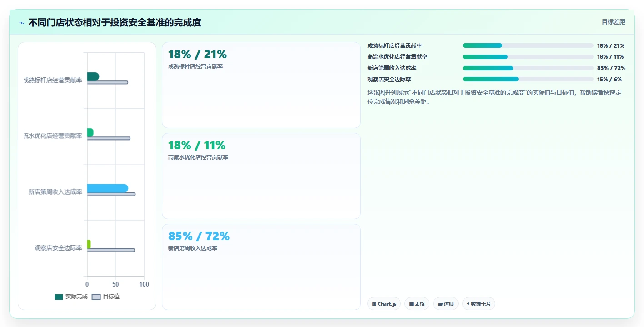The height and width of the screenshot is (327, 644).
Task: Click the 成熟标杆店经营贡献率 chart axis label
Action: 53,80
